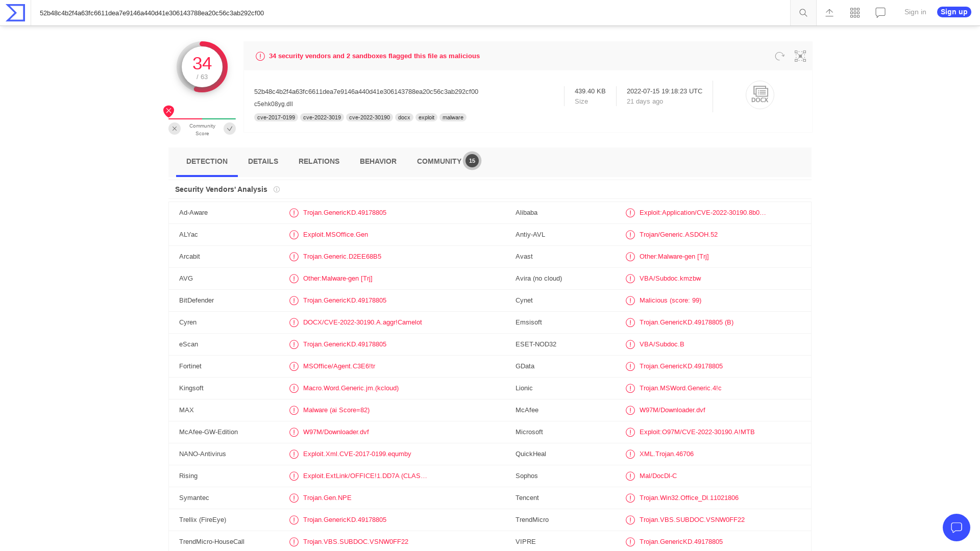Open the Community tab
Viewport: 980px width, 551px height.
(439, 161)
